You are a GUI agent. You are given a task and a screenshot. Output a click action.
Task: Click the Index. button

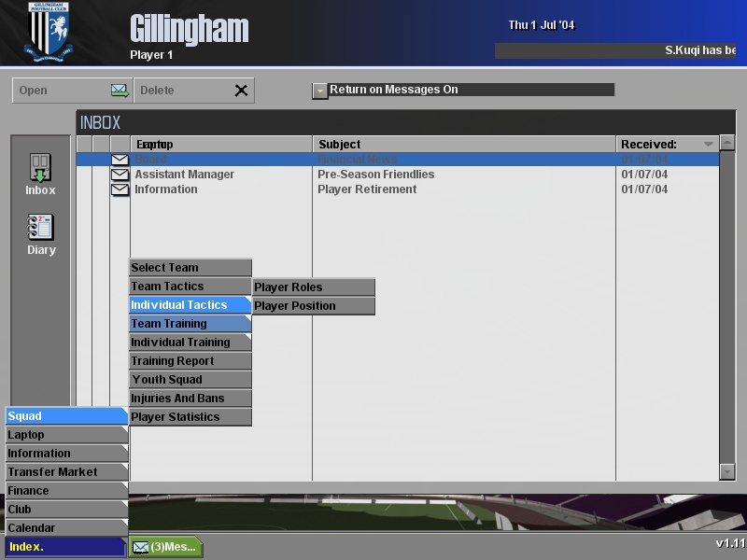(x=65, y=547)
